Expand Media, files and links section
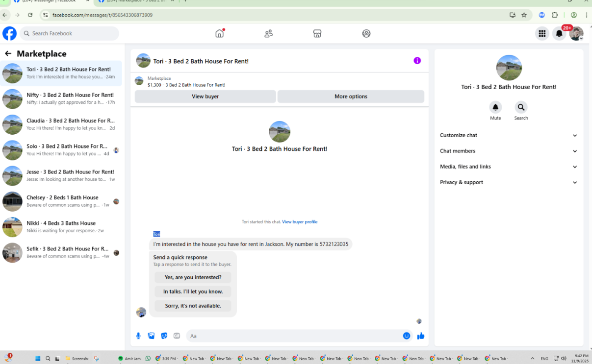Viewport: 592px width, 364px height. 509,167
